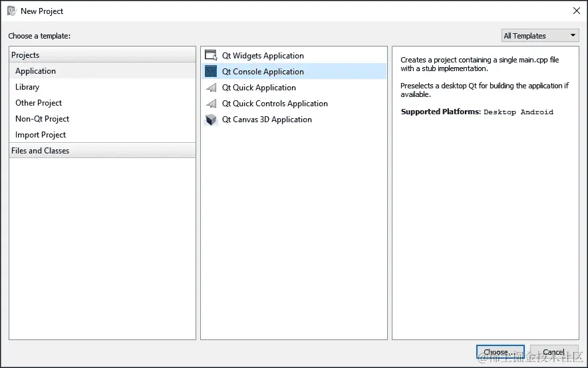Open the All Templates dropdown
This screenshot has height=368, width=588.
pos(540,36)
